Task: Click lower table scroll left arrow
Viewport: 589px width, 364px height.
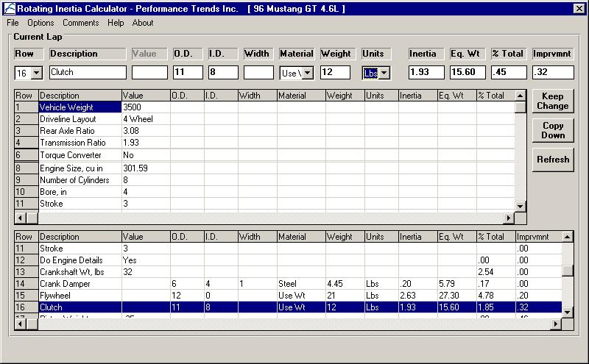Action: pyautogui.click(x=21, y=324)
